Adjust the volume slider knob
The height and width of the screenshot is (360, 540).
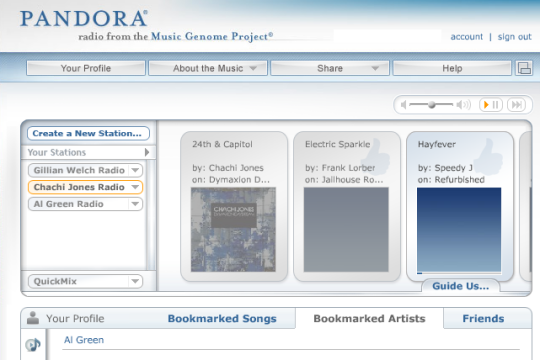[x=432, y=104]
